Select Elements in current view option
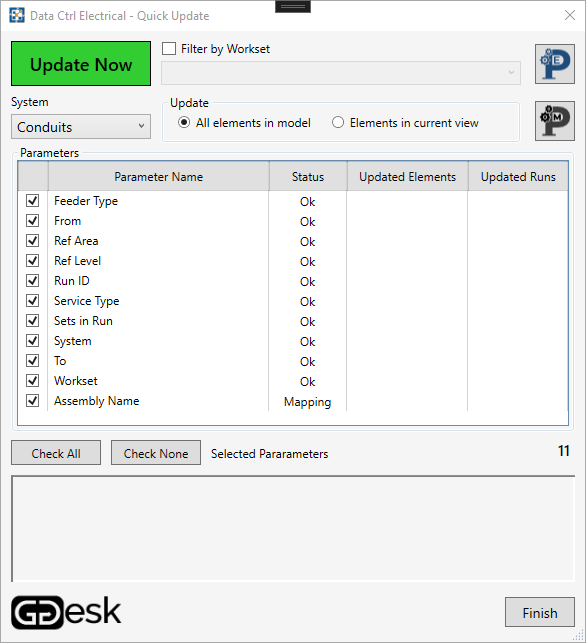Image resolution: width=586 pixels, height=643 pixels. coord(338,123)
